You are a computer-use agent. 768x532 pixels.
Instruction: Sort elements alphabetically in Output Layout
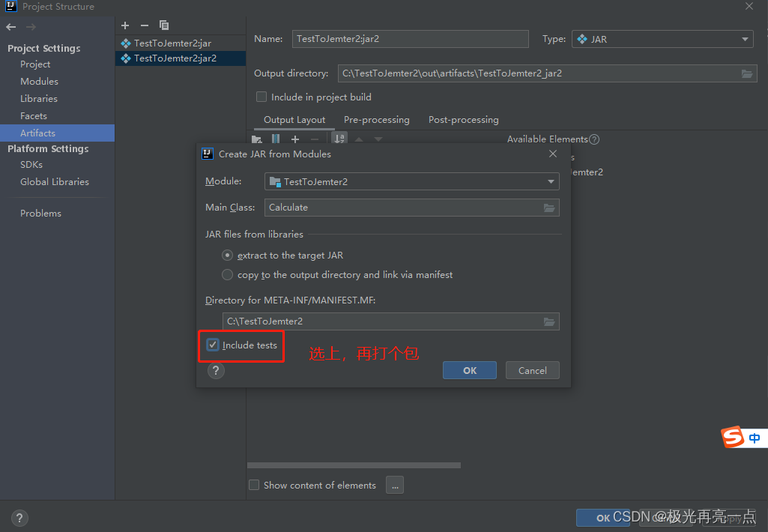(339, 139)
